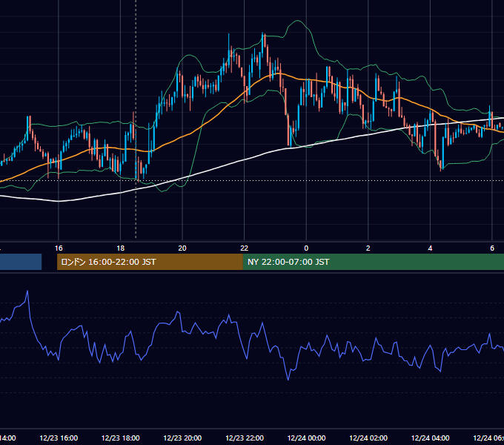The height and width of the screenshot is (445, 504).
Task: Click the London 16:00-22:00 JST session bar
Action: coord(150,262)
